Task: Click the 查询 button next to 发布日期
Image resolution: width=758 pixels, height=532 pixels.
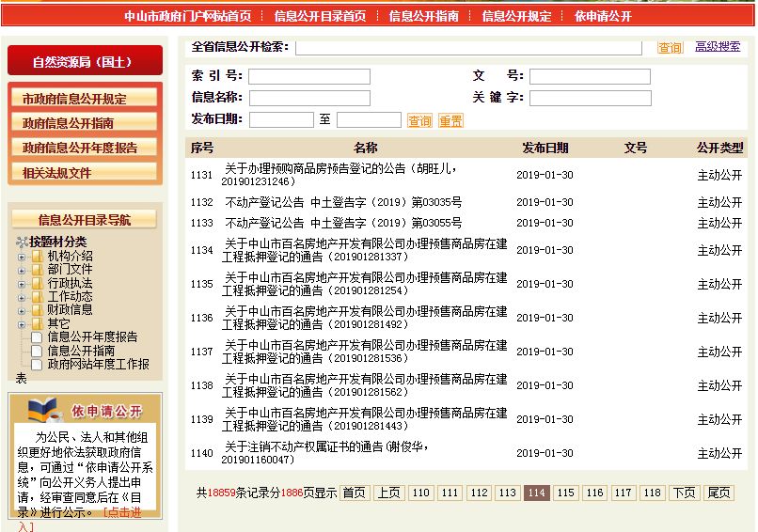Action: [x=419, y=120]
